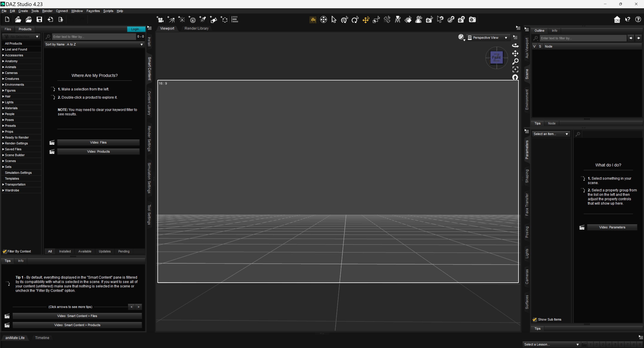This screenshot has width=644, height=348.
Task: Open the Perspective View dropdown
Action: (x=488, y=38)
